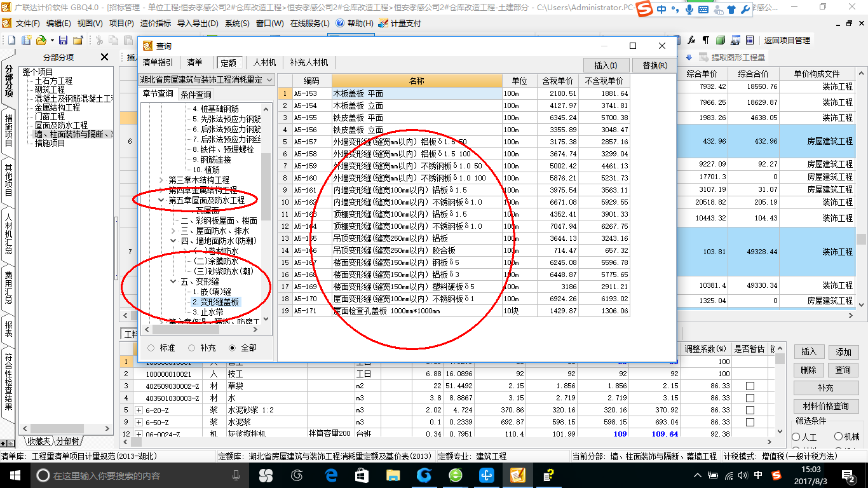The width and height of the screenshot is (868, 488).
Task: Click 返回项目管理 in toolbar
Action: (787, 40)
